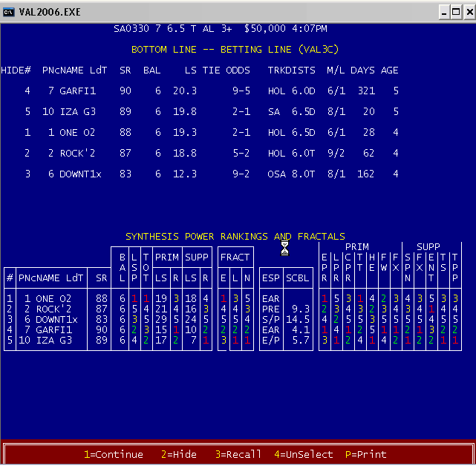The width and height of the screenshot is (476, 466).
Task: Click the 4=UnSelect option
Action: (x=304, y=454)
